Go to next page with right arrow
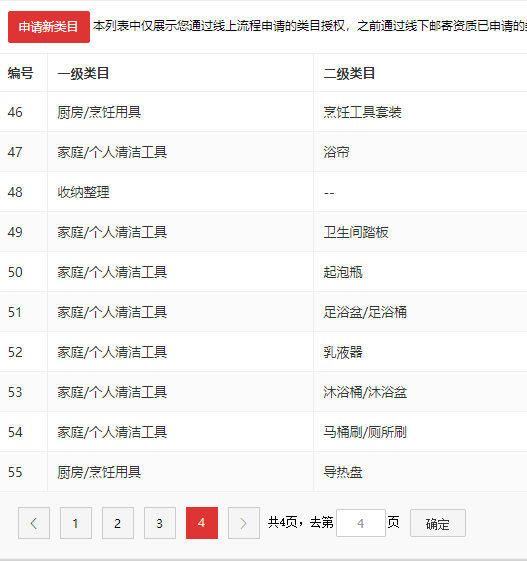This screenshot has height=561, width=527. pyautogui.click(x=244, y=523)
